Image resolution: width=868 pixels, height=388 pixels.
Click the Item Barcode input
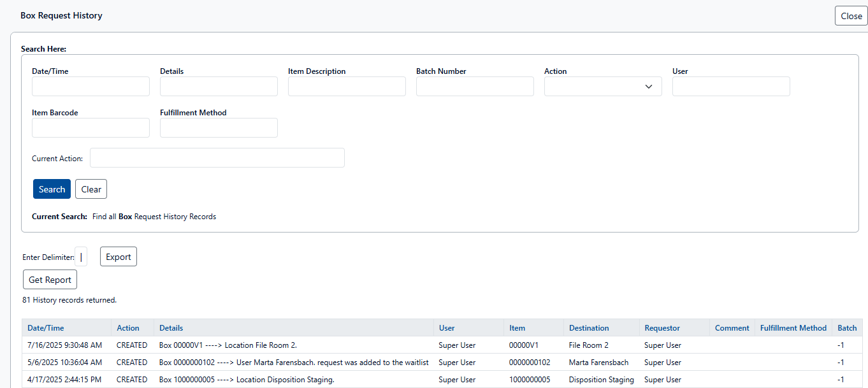[x=90, y=128]
